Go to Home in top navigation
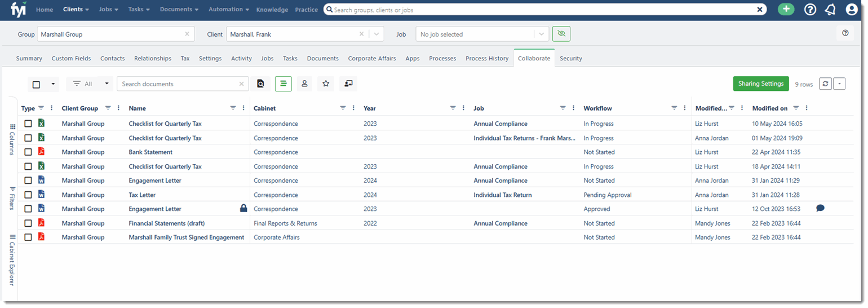868x308 pixels. pos(45,10)
